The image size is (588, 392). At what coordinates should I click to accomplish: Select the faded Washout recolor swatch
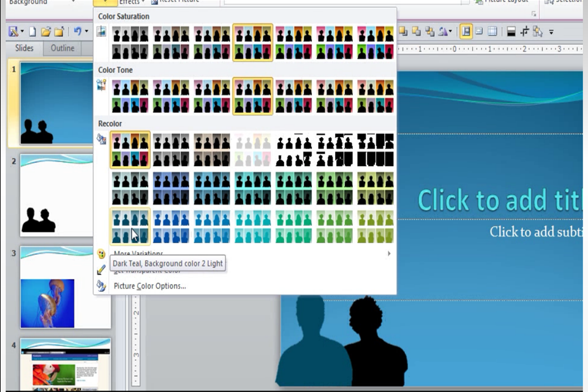tap(253, 149)
